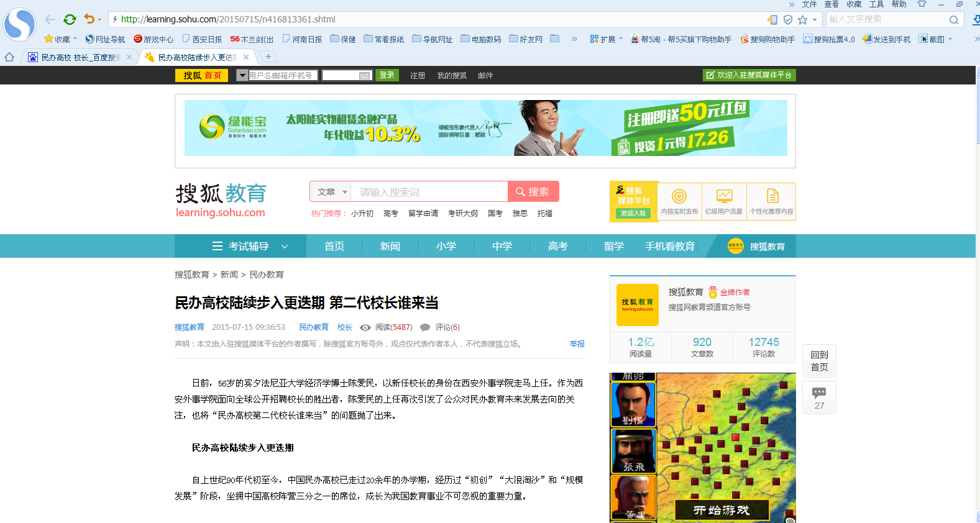Click 搜狐教育 logo in blue nav bar
This screenshot has width=980, height=523.
point(756,246)
